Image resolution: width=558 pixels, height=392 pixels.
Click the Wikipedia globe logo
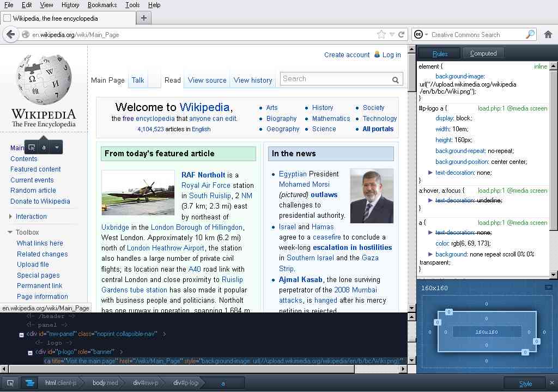tap(44, 79)
